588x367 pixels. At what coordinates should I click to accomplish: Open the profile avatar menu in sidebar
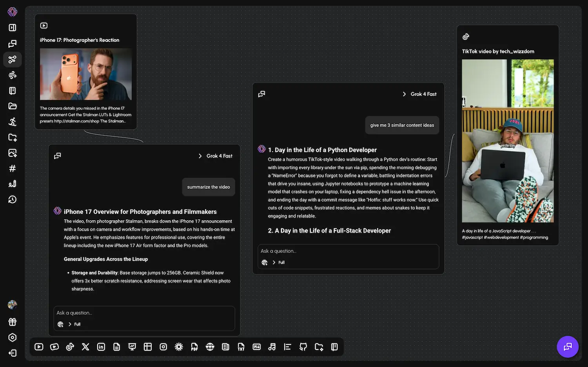12,304
